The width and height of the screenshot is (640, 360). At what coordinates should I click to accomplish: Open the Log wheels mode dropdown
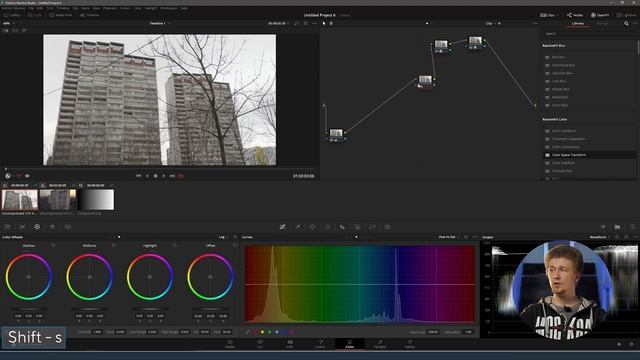tap(223, 237)
